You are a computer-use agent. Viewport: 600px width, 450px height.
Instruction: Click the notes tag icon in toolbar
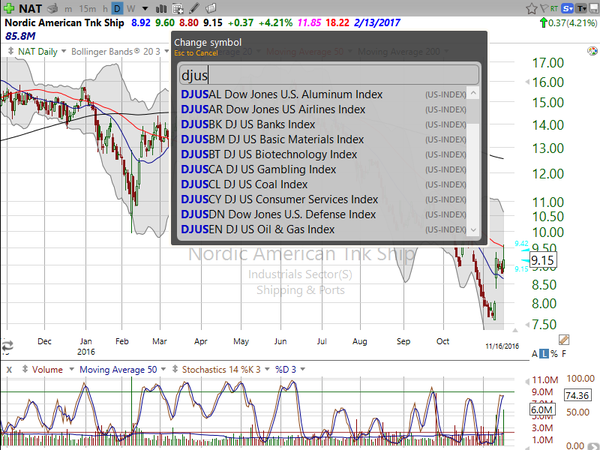[x=210, y=8]
